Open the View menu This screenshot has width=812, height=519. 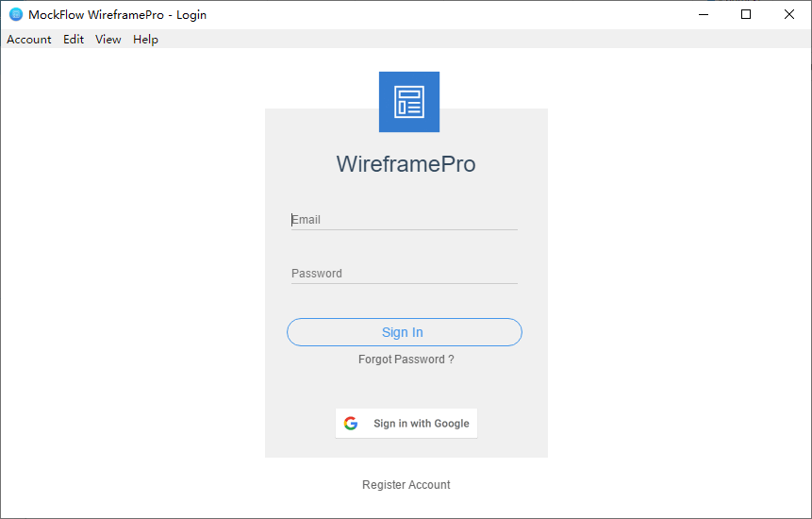pyautogui.click(x=108, y=40)
